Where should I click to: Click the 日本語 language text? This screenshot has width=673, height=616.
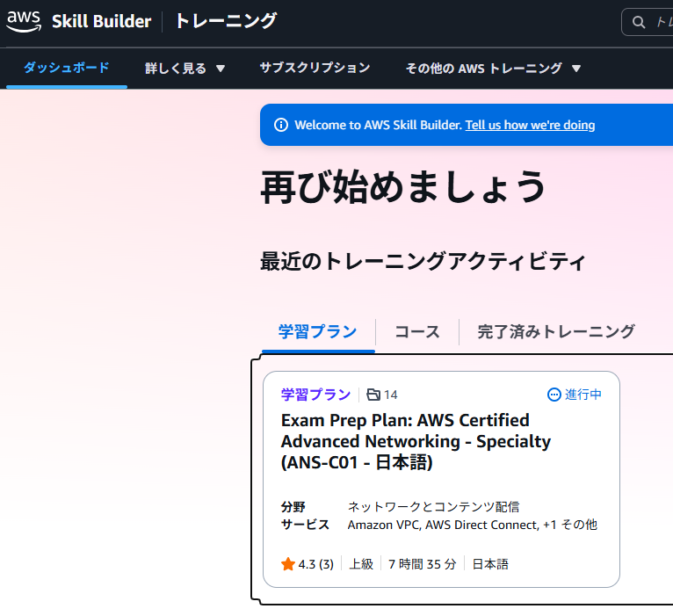pyautogui.click(x=490, y=564)
